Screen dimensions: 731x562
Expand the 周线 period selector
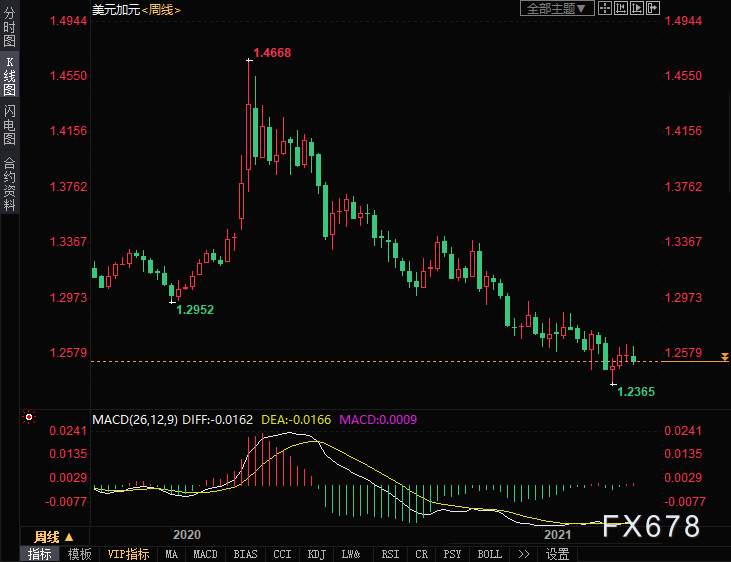point(55,537)
